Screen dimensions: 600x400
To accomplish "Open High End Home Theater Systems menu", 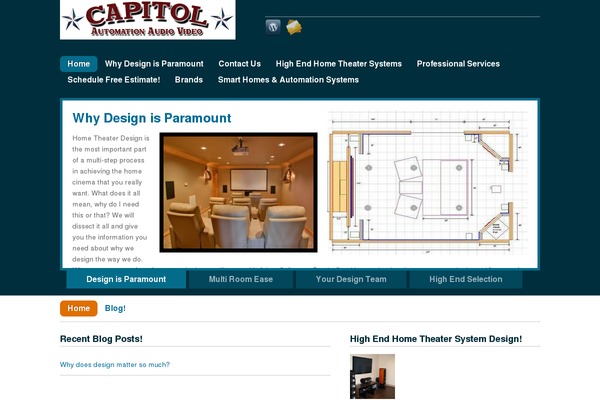I will pos(339,64).
